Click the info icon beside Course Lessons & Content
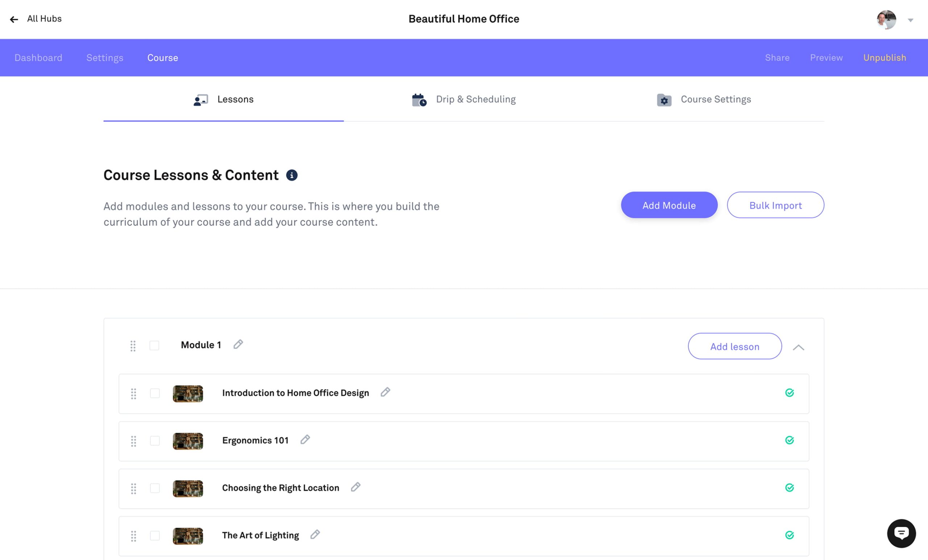The width and height of the screenshot is (928, 560). 292,175
